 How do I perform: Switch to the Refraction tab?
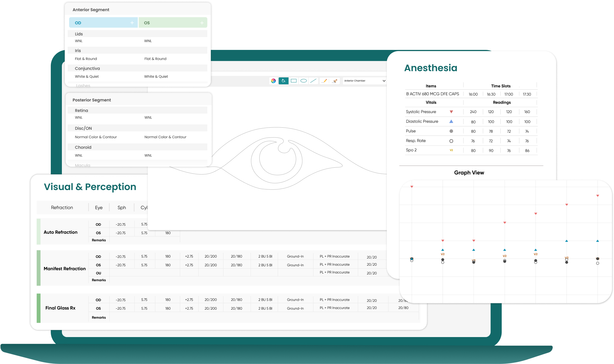tap(62, 207)
